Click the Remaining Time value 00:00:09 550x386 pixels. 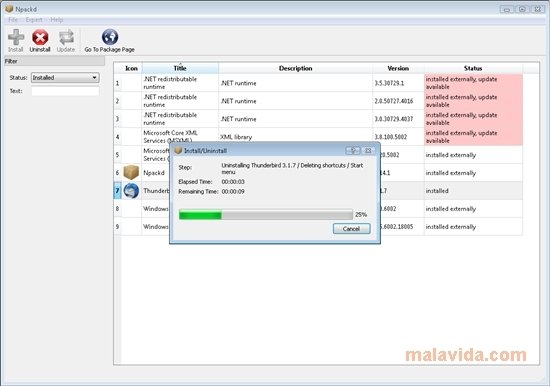click(233, 192)
